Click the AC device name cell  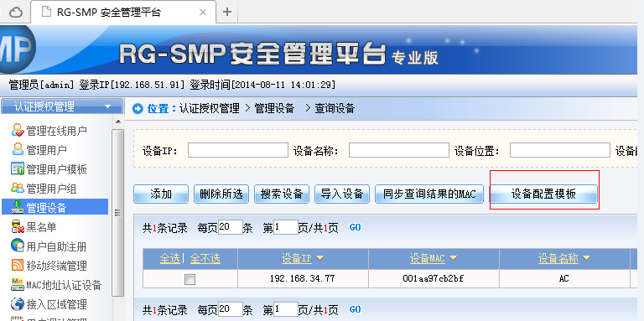pyautogui.click(x=564, y=279)
